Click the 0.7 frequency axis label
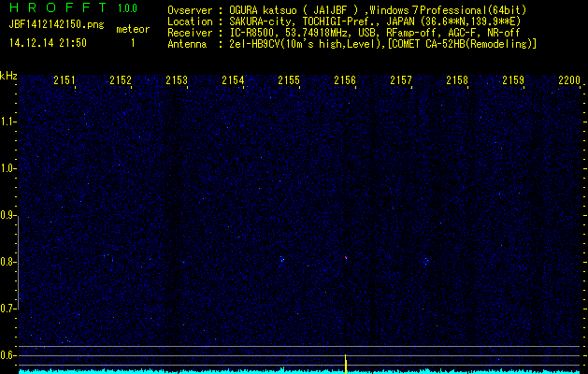588x374 pixels. point(7,309)
